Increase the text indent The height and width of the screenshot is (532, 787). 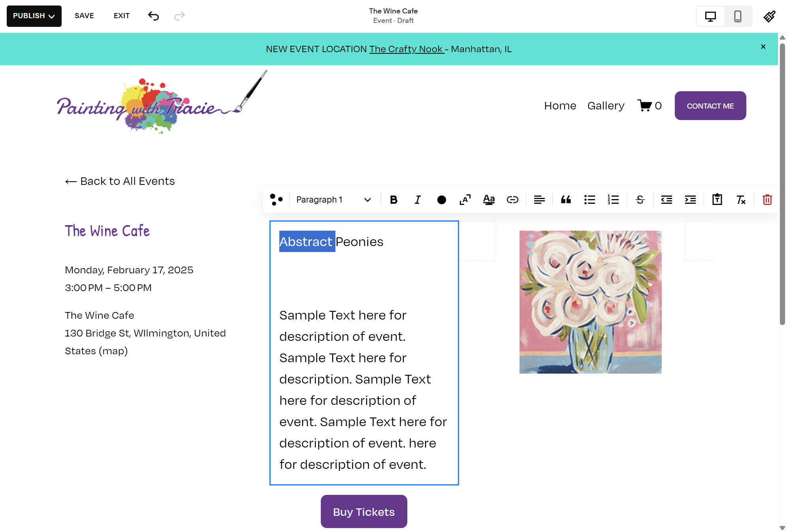(x=690, y=200)
